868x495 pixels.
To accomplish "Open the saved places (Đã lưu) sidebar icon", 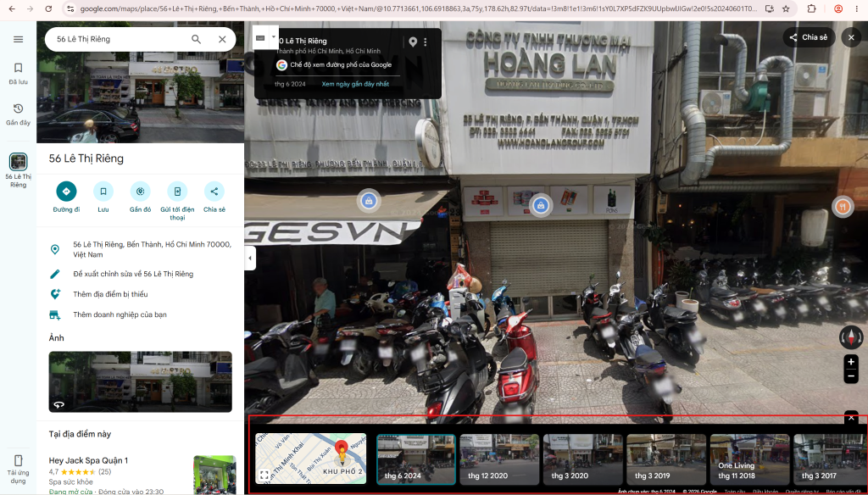I will pyautogui.click(x=19, y=73).
